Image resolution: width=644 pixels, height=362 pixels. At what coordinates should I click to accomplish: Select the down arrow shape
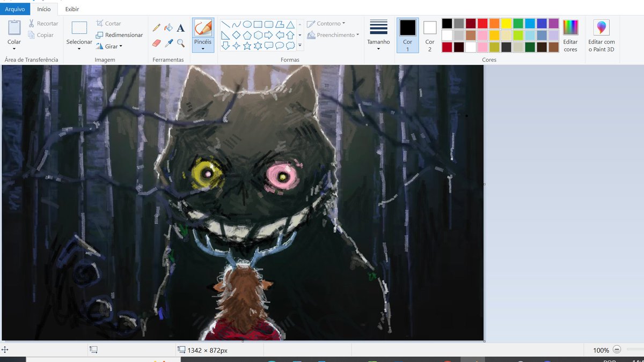pos(226,46)
